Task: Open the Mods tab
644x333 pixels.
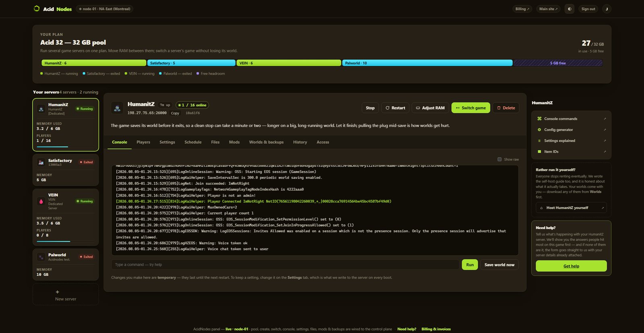Action: point(234,142)
